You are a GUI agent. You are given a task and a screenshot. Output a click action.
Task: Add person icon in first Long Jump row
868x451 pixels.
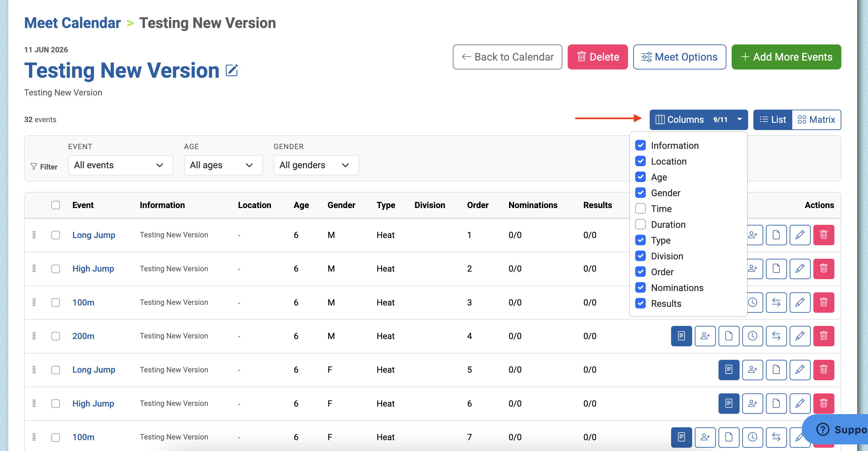(x=753, y=235)
